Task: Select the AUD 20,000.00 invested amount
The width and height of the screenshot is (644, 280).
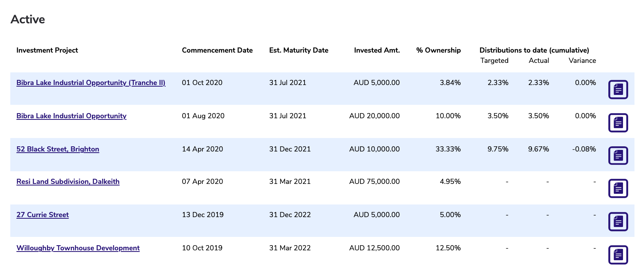Action: click(x=374, y=116)
